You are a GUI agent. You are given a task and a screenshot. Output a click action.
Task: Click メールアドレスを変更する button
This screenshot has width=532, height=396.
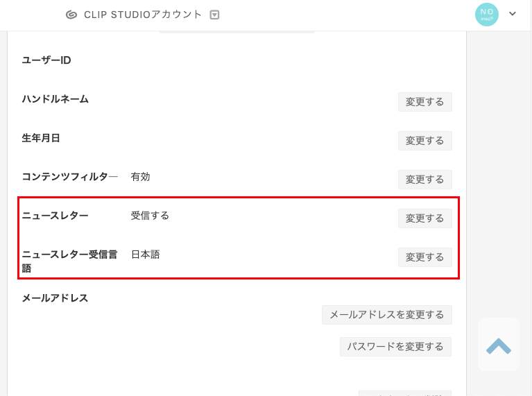(x=387, y=315)
